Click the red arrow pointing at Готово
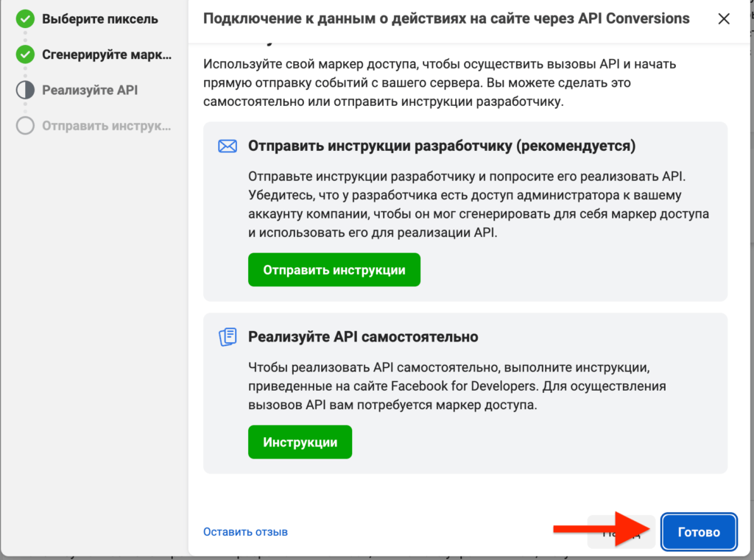The height and width of the screenshot is (560, 754). [596, 528]
